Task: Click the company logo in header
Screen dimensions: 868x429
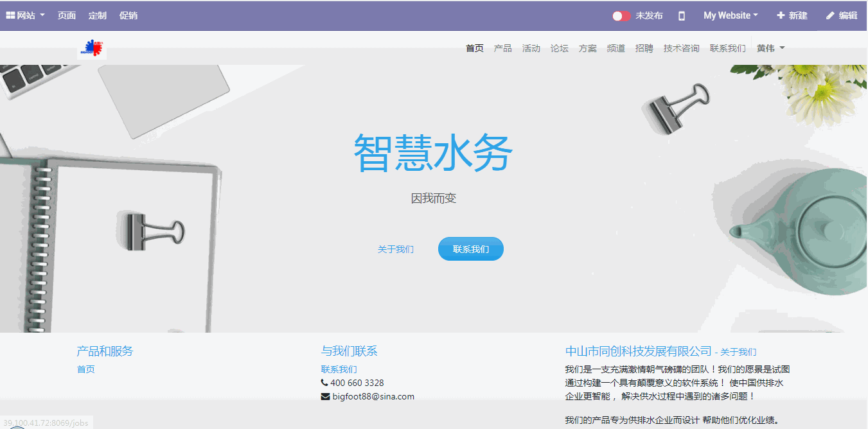Action: click(92, 48)
